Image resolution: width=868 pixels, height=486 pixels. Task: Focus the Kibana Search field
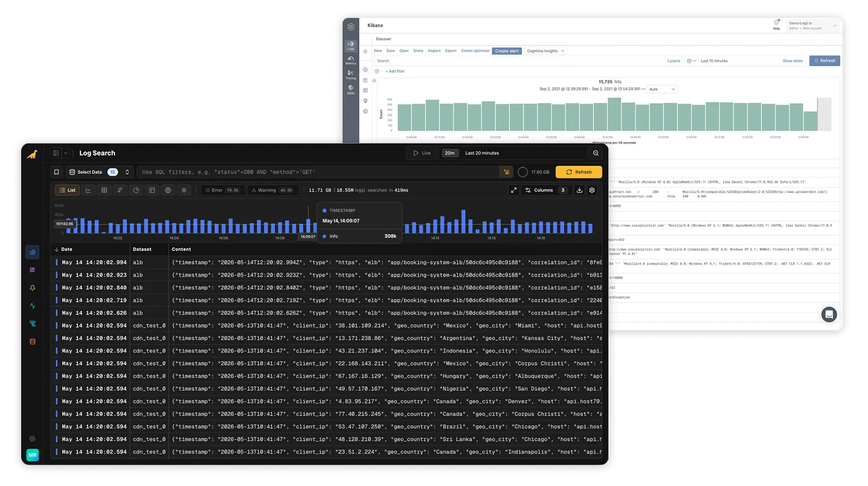[519, 61]
